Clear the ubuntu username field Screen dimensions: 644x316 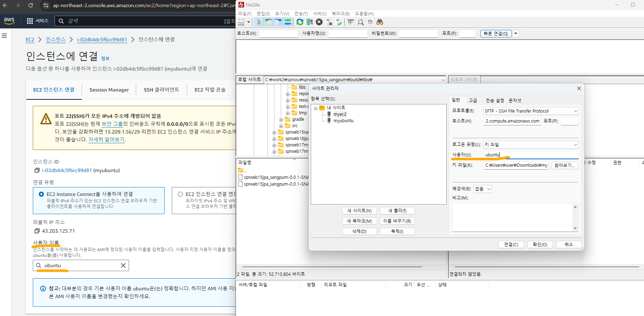click(x=123, y=265)
